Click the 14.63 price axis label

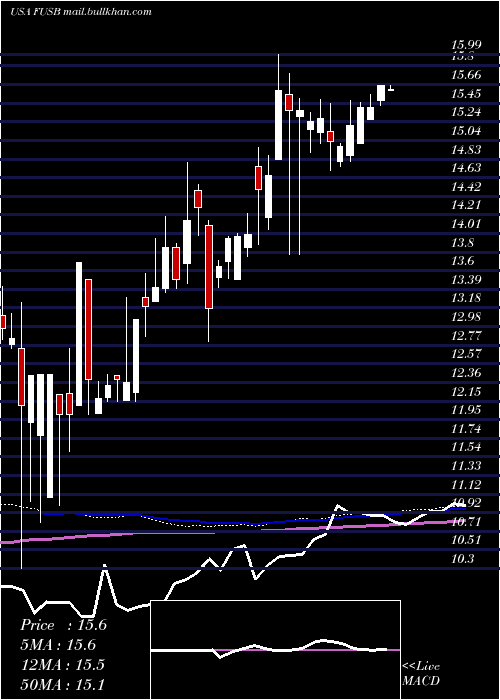466,168
